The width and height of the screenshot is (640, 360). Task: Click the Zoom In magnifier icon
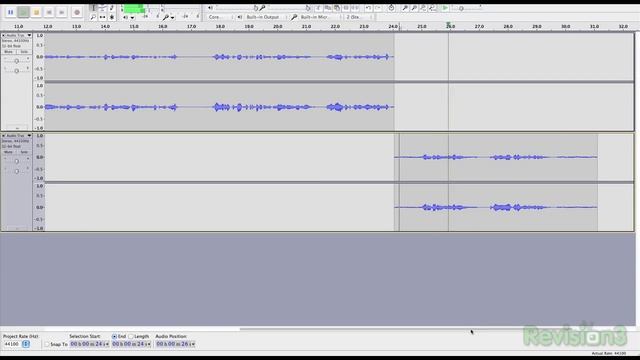pos(405,8)
